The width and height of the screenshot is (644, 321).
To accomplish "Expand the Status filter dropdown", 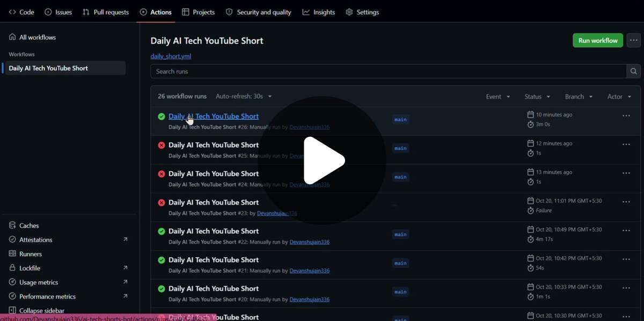I will point(537,97).
